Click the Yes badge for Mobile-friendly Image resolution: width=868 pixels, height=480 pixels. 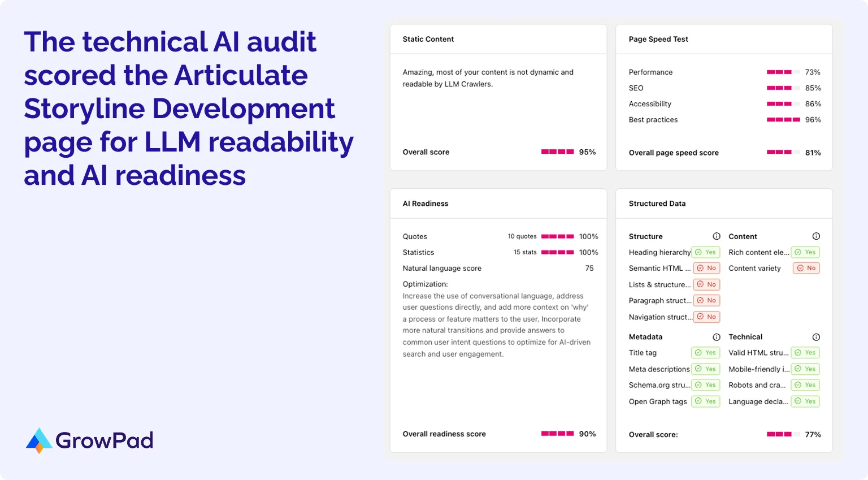click(805, 369)
